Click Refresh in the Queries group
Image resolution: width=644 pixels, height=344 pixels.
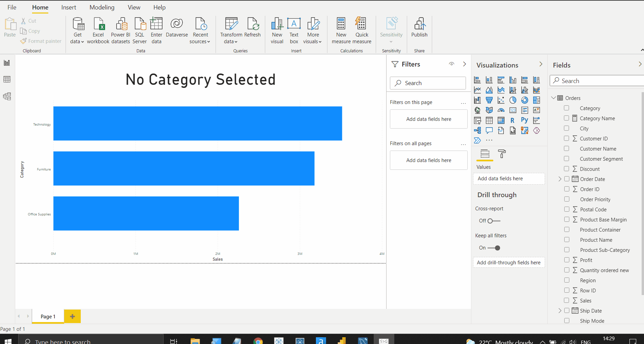tap(252, 28)
